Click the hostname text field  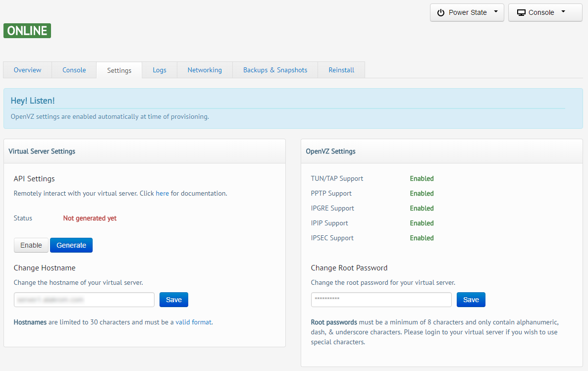pyautogui.click(x=84, y=300)
